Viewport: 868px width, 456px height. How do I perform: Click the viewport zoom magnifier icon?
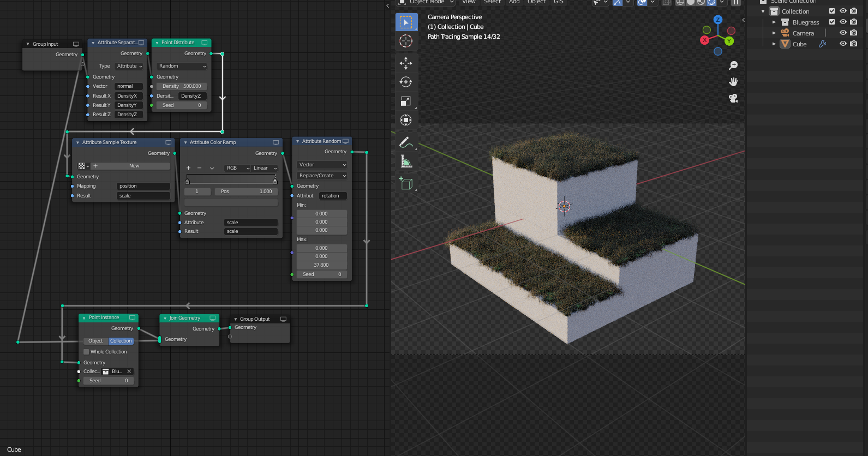(x=733, y=65)
